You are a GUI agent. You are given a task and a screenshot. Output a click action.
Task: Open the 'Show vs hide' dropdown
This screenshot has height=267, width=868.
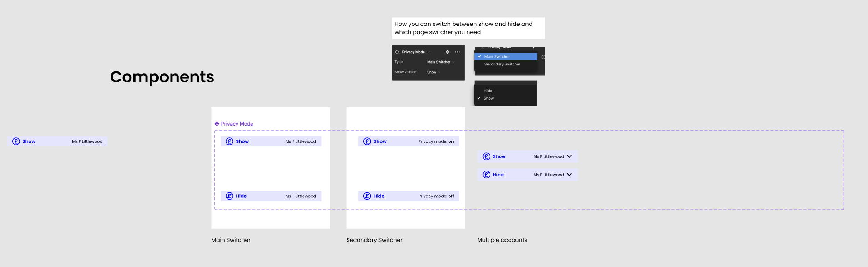(x=434, y=72)
